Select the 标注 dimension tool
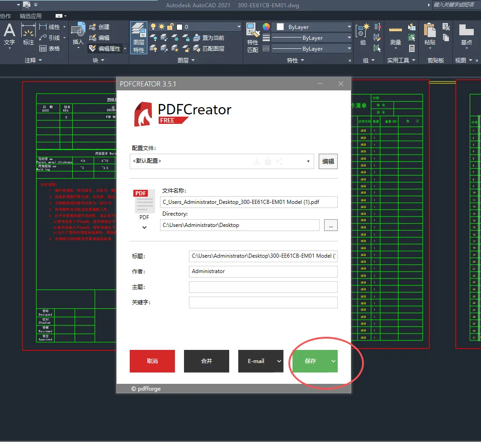This screenshot has width=481, height=448. point(28,34)
